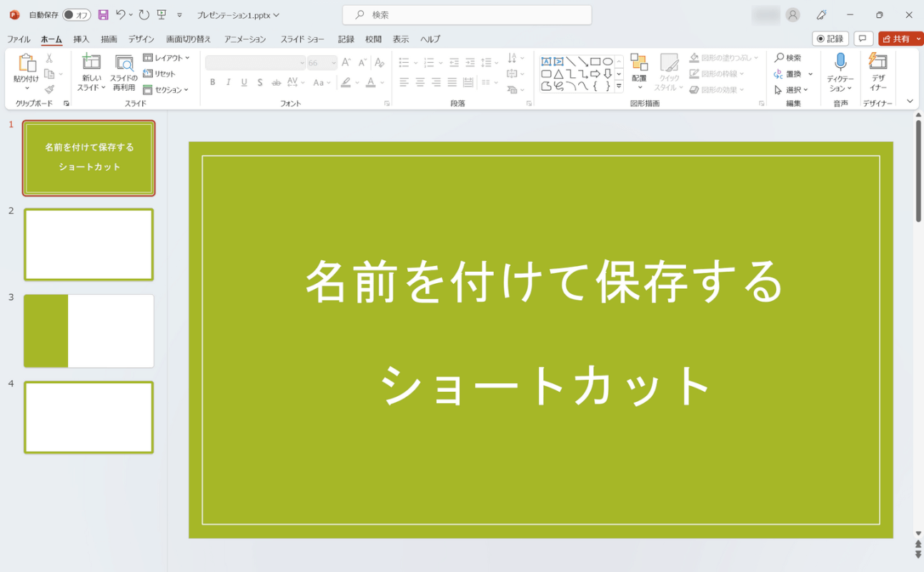This screenshot has height=572, width=924.
Task: Click the Save icon in title bar
Action: pos(103,15)
